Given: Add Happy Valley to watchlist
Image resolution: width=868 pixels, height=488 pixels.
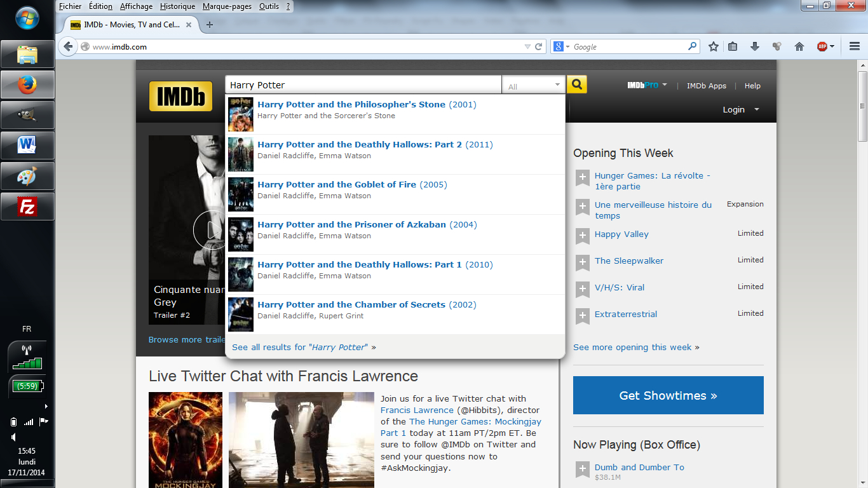Looking at the screenshot, I should pyautogui.click(x=583, y=235).
